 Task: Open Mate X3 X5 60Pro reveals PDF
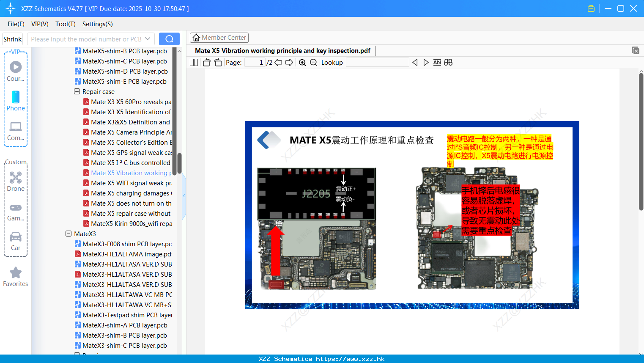click(x=127, y=102)
